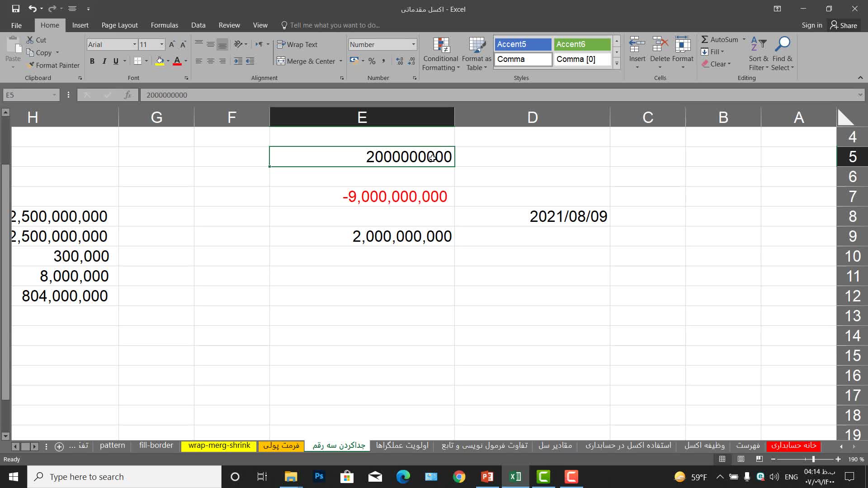Click the Share button
Screen dimensions: 868x488
[844, 25]
